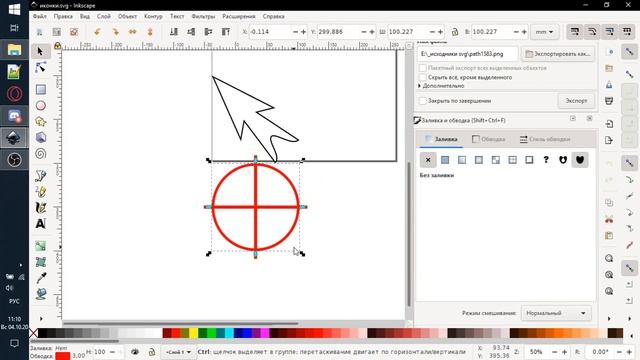Check close when finished option

tap(423, 100)
